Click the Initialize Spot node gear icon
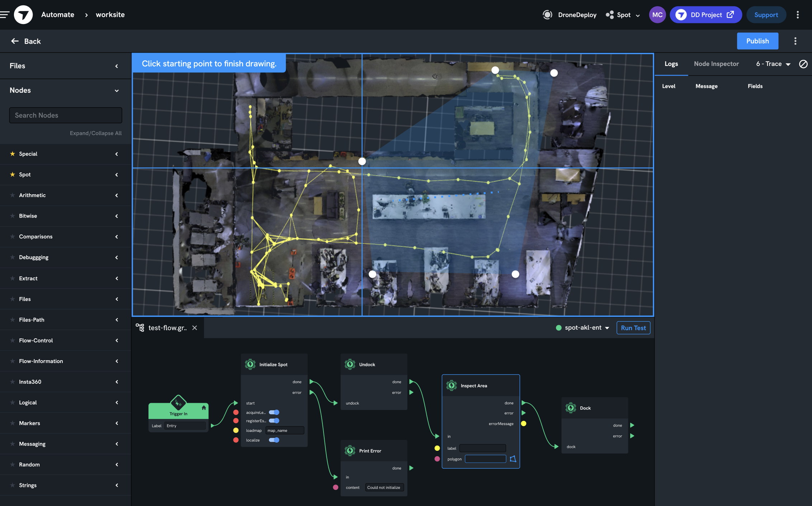812x506 pixels. pyautogui.click(x=250, y=364)
